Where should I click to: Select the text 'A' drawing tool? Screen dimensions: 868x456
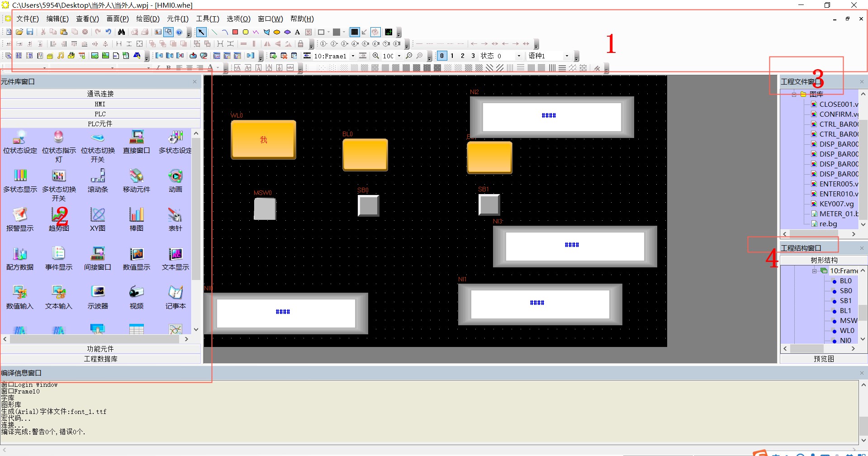[297, 32]
